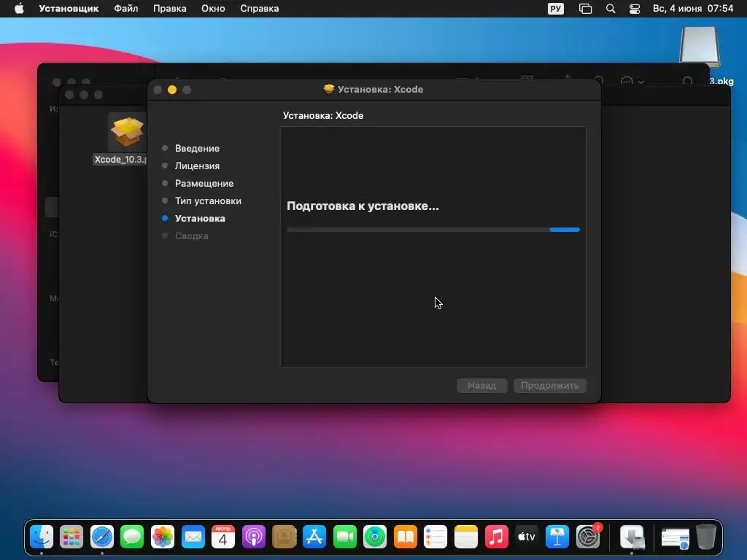Open Calendar from the Dock
Image resolution: width=747 pixels, height=560 pixels.
(223, 537)
